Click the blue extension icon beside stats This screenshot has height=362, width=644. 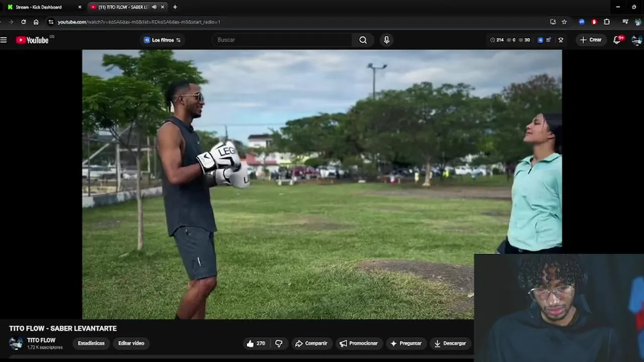tap(540, 40)
